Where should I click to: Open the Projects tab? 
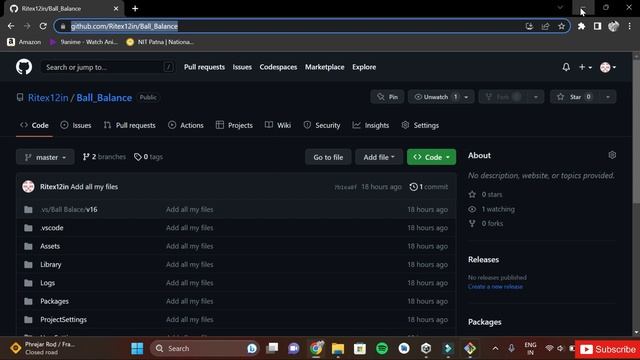click(x=234, y=125)
